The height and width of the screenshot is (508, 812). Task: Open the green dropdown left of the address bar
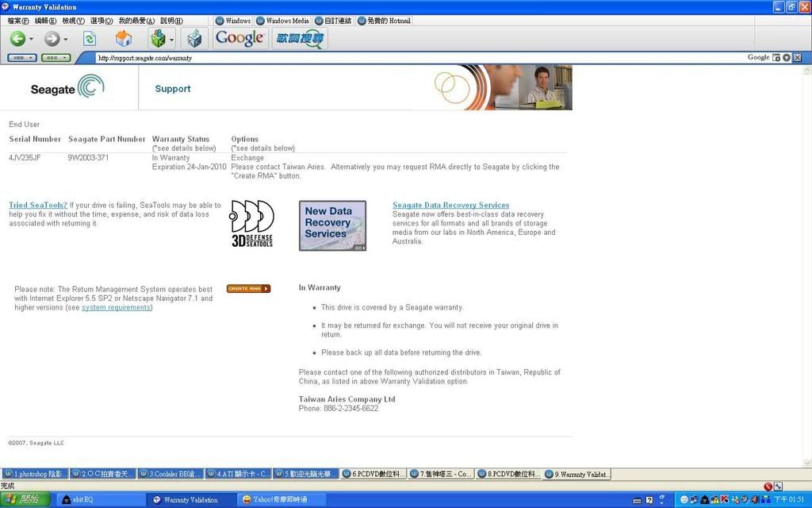pyautogui.click(x=56, y=57)
